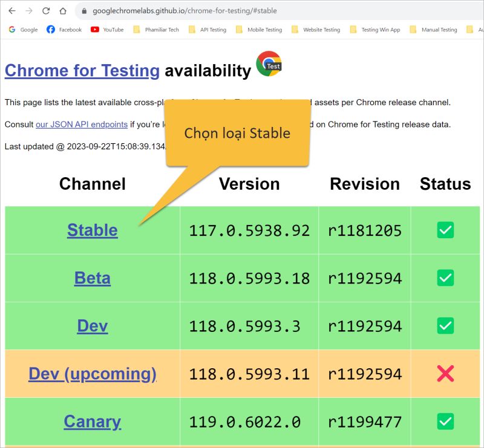Open the browser home page
This screenshot has height=448, width=484.
63,10
